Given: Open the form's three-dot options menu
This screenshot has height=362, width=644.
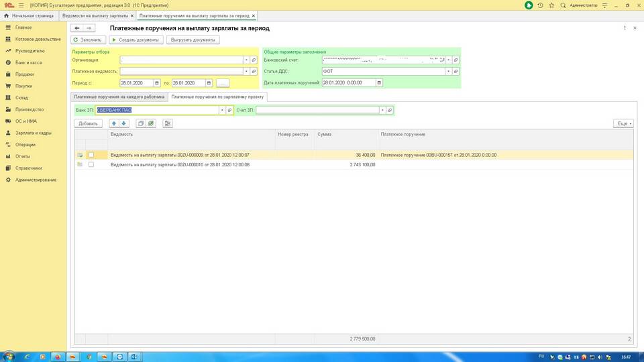Looking at the screenshot, I should pos(625,28).
